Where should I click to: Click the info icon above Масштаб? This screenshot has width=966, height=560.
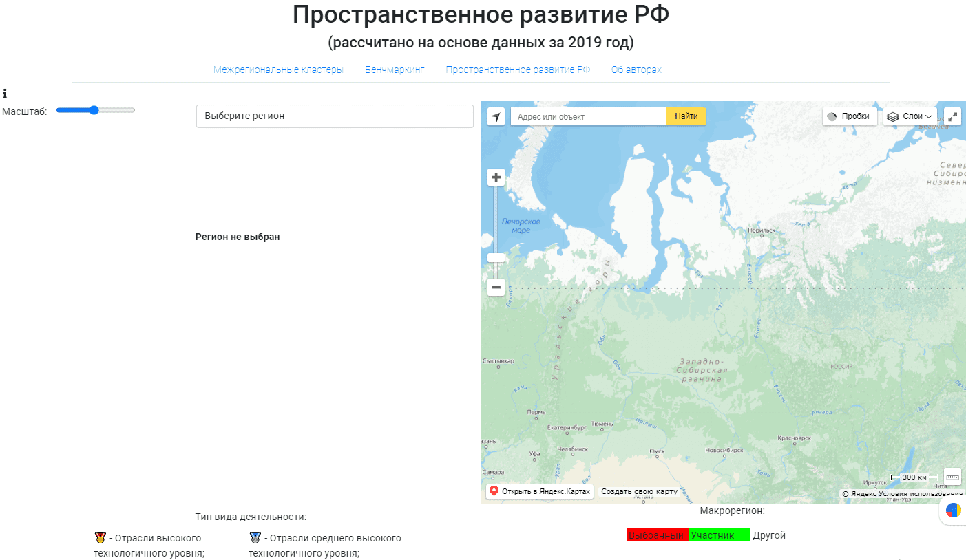coord(5,94)
